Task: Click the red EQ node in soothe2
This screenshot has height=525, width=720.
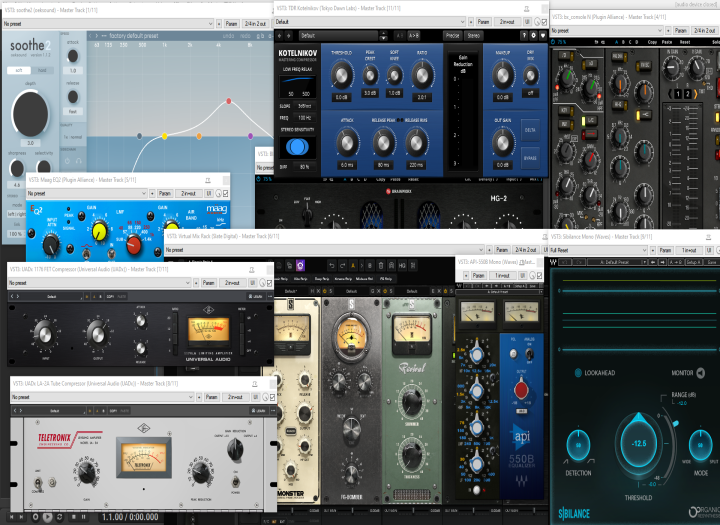Action: (x=229, y=101)
